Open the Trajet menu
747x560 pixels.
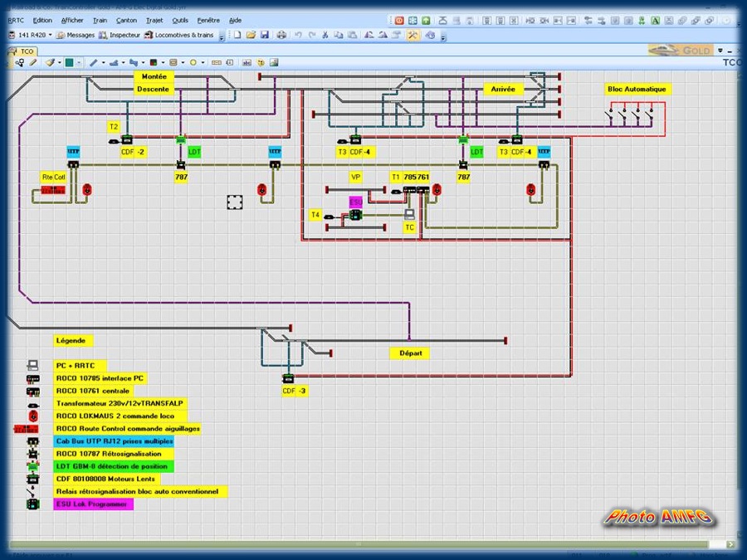[154, 21]
